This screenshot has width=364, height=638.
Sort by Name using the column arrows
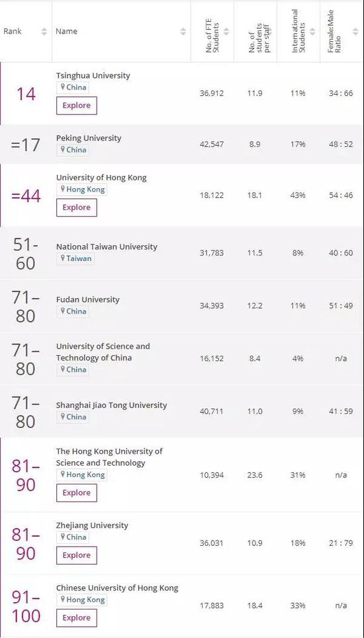pyautogui.click(x=183, y=31)
